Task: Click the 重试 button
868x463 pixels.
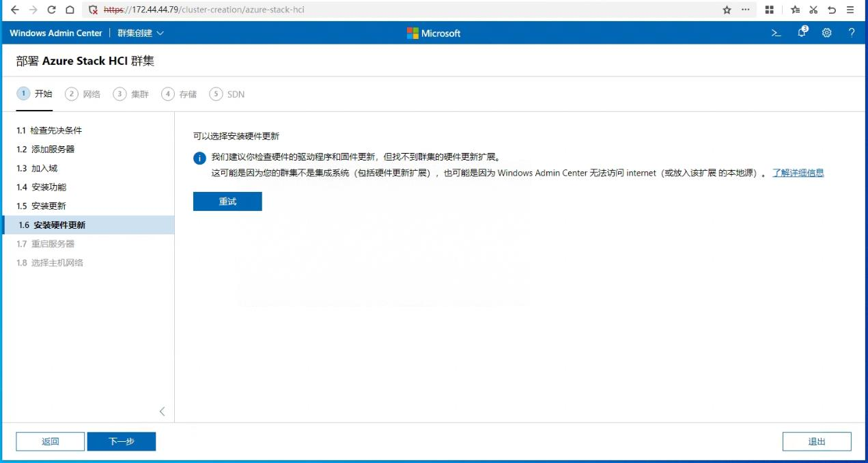Action: coord(227,201)
